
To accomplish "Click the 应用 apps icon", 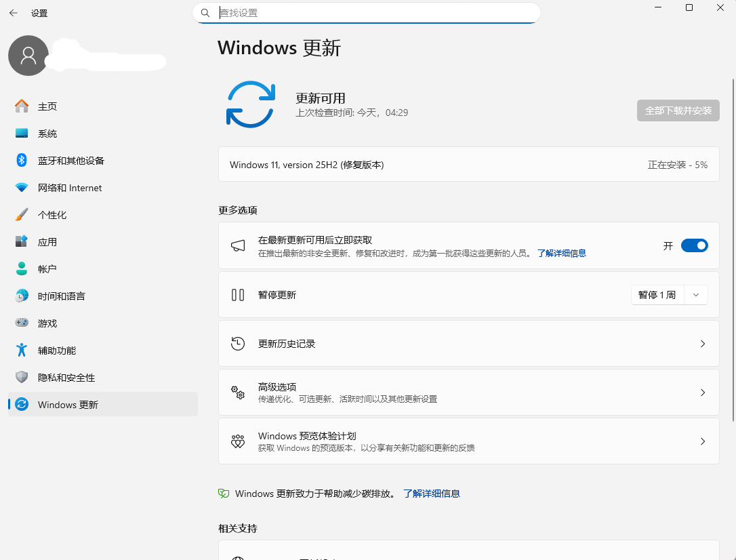I will [22, 241].
